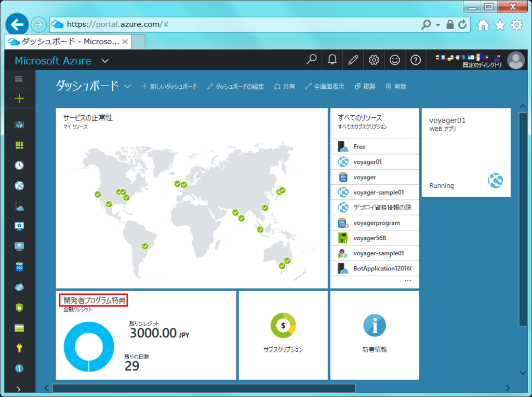Open the yellow key Subscriptions icon in sidebar
Screen dimensions: 532x397
(19, 348)
